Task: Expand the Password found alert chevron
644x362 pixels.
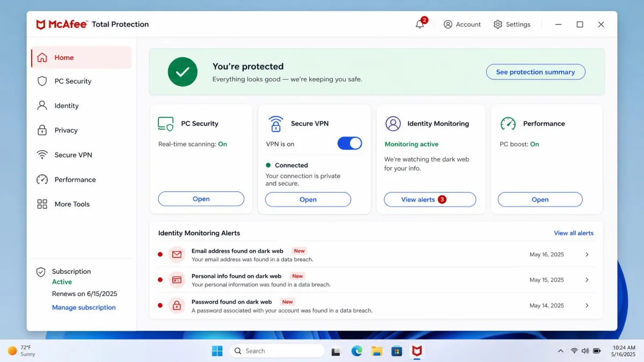Action: pyautogui.click(x=587, y=306)
